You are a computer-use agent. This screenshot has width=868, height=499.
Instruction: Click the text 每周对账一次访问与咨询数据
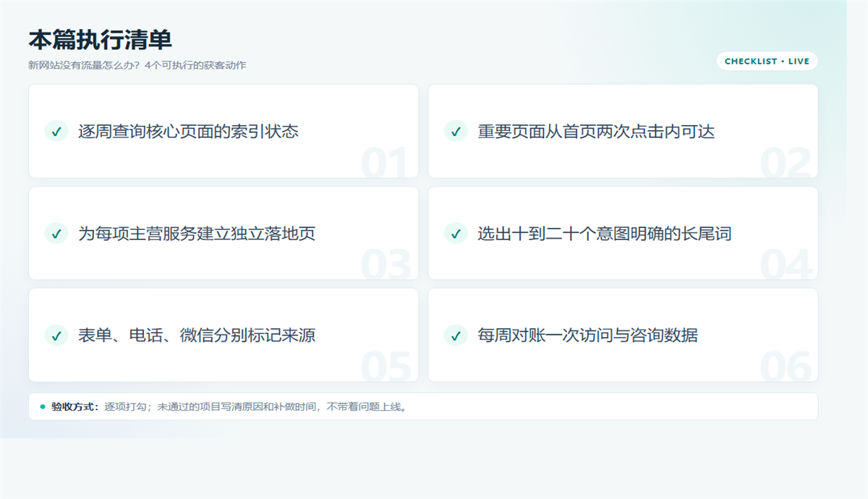pyautogui.click(x=587, y=336)
